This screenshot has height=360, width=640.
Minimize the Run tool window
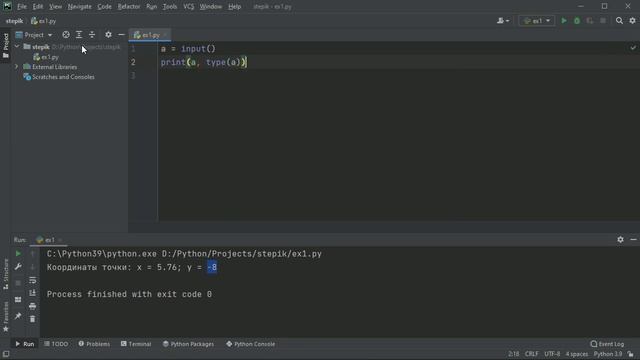[x=633, y=240]
